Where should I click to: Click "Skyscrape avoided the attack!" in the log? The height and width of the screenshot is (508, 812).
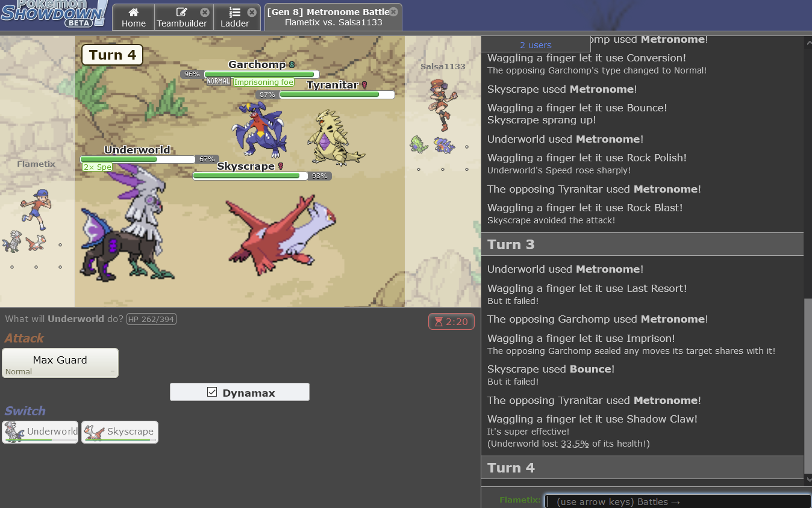point(551,220)
